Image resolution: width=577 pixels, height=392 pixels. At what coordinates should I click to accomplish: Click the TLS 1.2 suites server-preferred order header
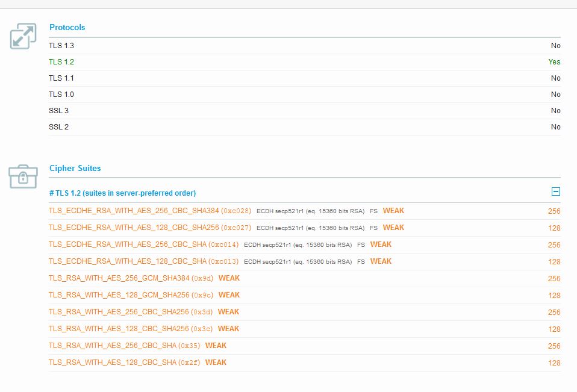click(x=122, y=193)
